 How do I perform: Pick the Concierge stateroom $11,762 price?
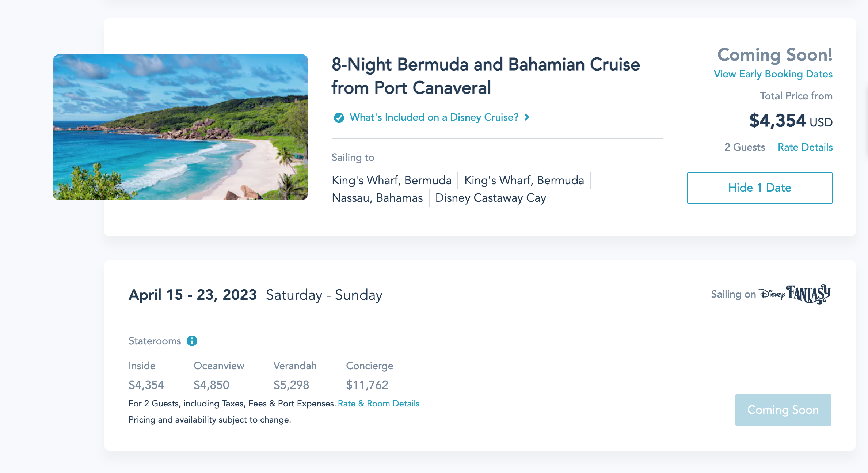367,385
